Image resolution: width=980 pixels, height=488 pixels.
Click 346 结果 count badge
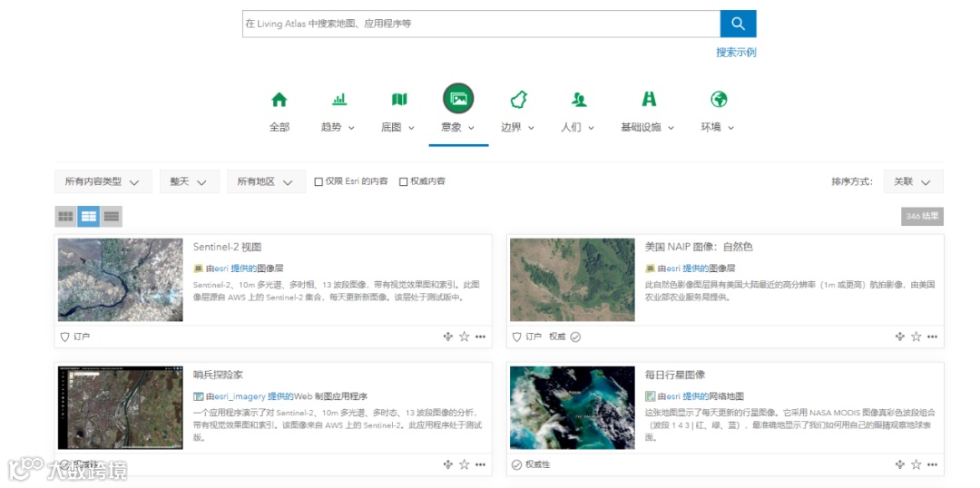pyautogui.click(x=923, y=217)
